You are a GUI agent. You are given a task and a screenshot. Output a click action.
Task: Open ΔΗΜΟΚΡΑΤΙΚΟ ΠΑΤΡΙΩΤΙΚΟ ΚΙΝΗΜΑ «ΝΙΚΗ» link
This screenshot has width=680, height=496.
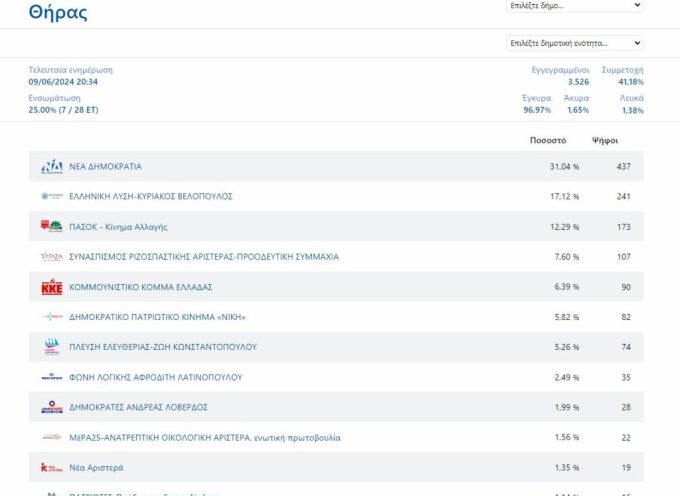click(x=157, y=317)
